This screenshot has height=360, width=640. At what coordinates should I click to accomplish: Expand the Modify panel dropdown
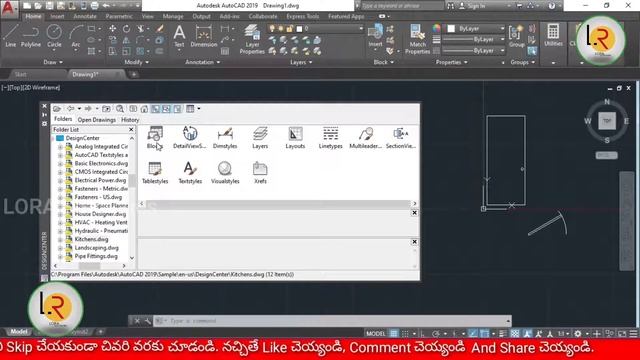[x=137, y=62]
